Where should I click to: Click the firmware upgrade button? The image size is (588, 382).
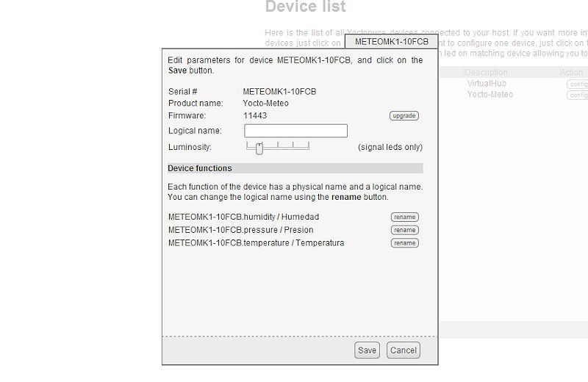(404, 116)
